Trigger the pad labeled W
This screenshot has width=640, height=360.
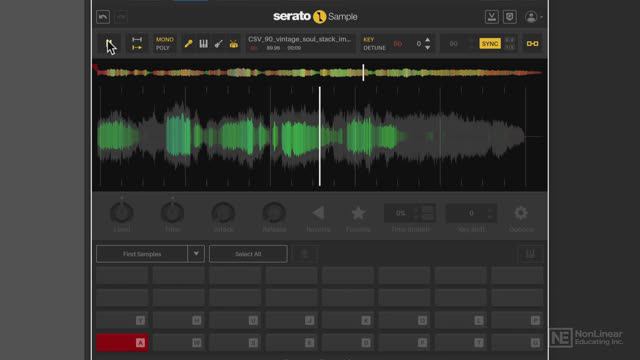179,342
